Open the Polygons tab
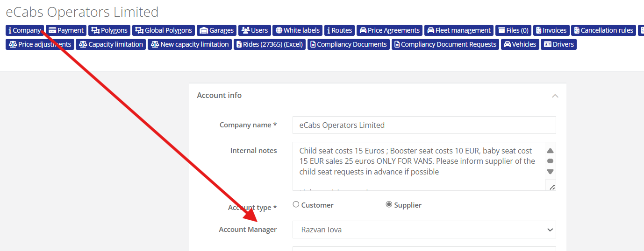644x251 pixels. click(x=109, y=30)
